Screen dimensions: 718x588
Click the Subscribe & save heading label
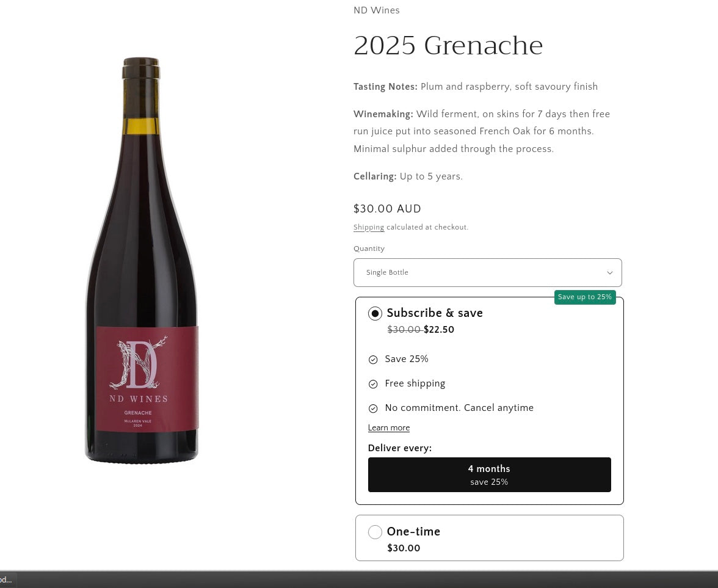coord(435,313)
